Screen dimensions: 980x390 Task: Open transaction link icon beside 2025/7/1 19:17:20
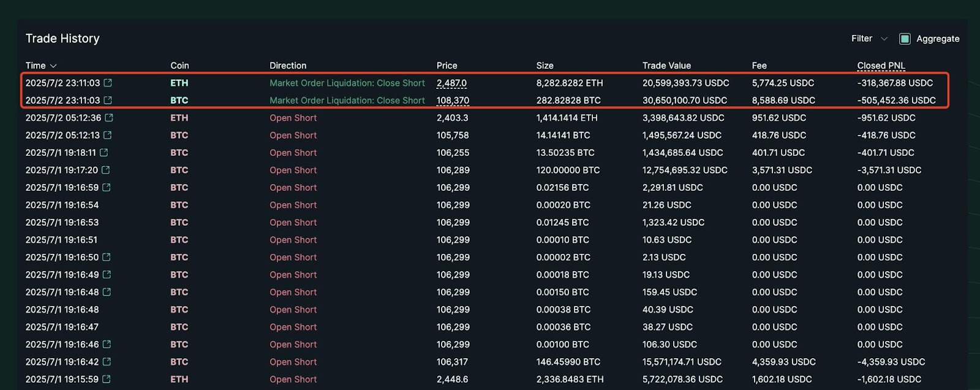click(106, 170)
